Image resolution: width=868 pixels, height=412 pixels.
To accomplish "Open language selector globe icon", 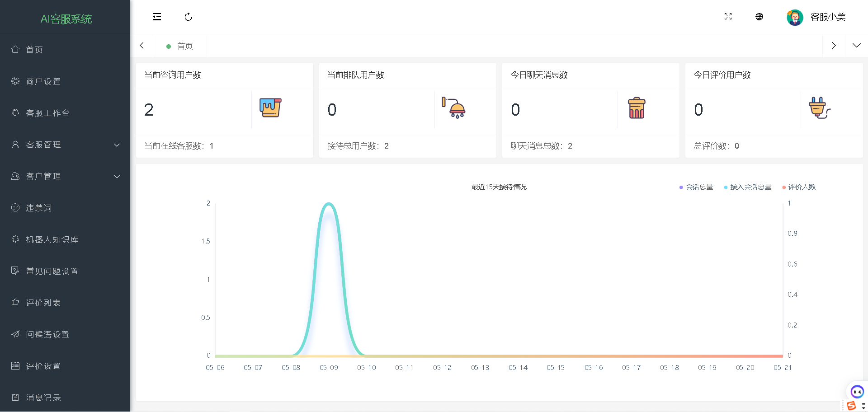I will (x=759, y=17).
